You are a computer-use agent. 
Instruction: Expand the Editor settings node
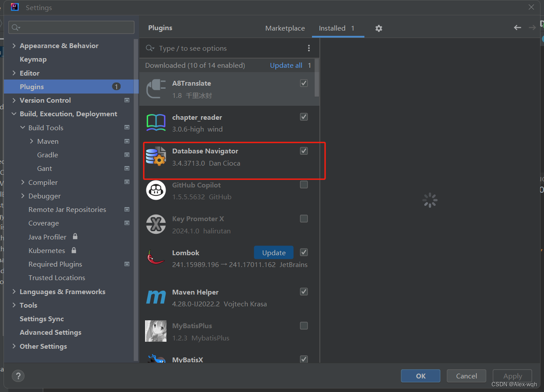(14, 73)
